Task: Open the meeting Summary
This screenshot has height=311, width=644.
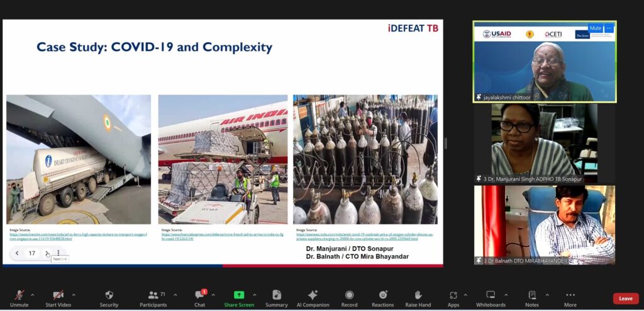Action: coord(276,298)
